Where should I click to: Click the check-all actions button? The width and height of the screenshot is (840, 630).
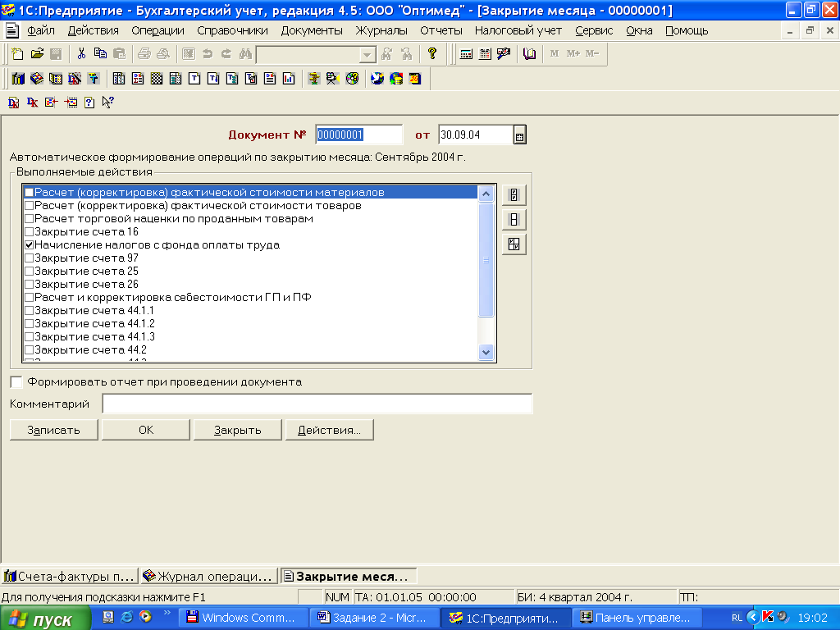[514, 195]
